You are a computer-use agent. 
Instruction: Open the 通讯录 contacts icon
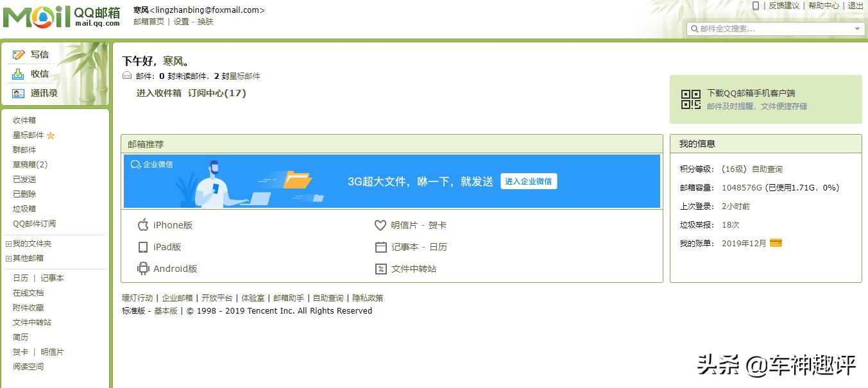point(18,92)
